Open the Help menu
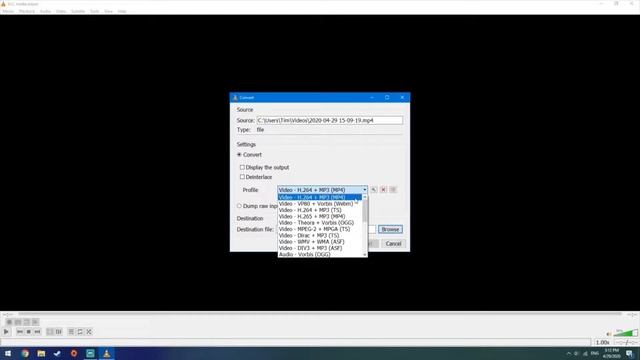The image size is (640, 360). (x=122, y=11)
